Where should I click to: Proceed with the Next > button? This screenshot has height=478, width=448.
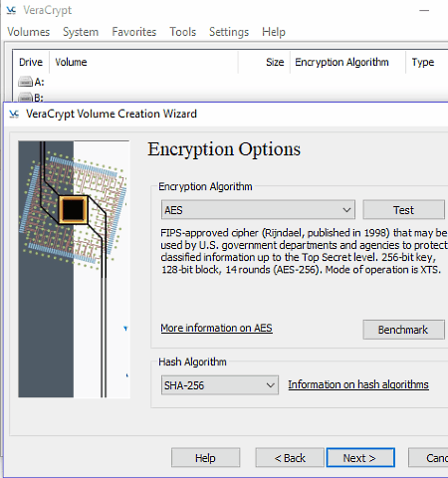pyautogui.click(x=360, y=458)
